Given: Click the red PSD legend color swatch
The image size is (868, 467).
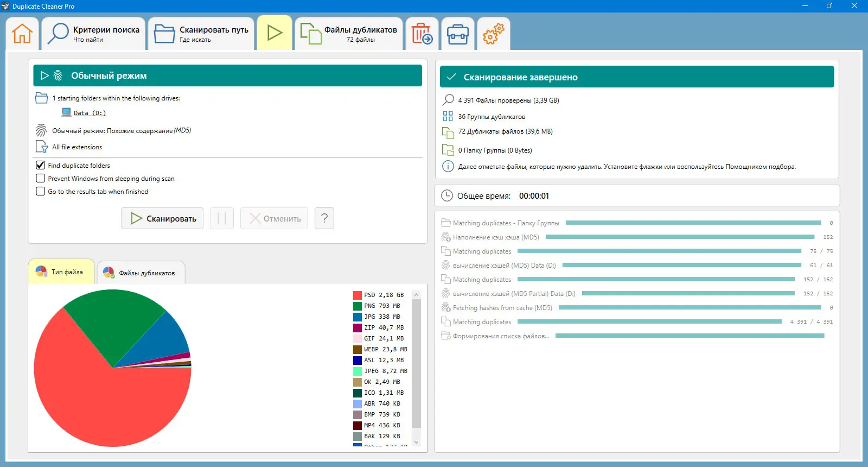Looking at the screenshot, I should (358, 295).
